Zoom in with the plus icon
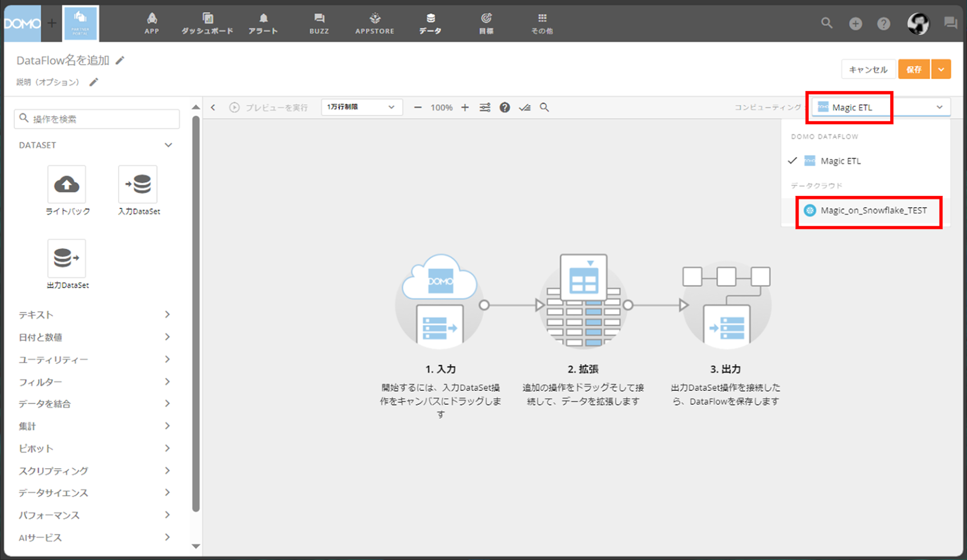The height and width of the screenshot is (560, 967). coord(465,107)
